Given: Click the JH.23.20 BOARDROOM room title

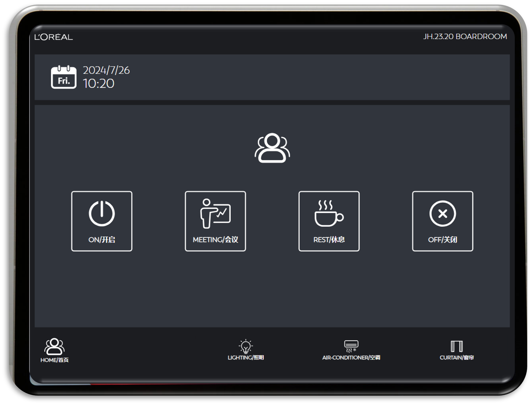Looking at the screenshot, I should (x=465, y=37).
